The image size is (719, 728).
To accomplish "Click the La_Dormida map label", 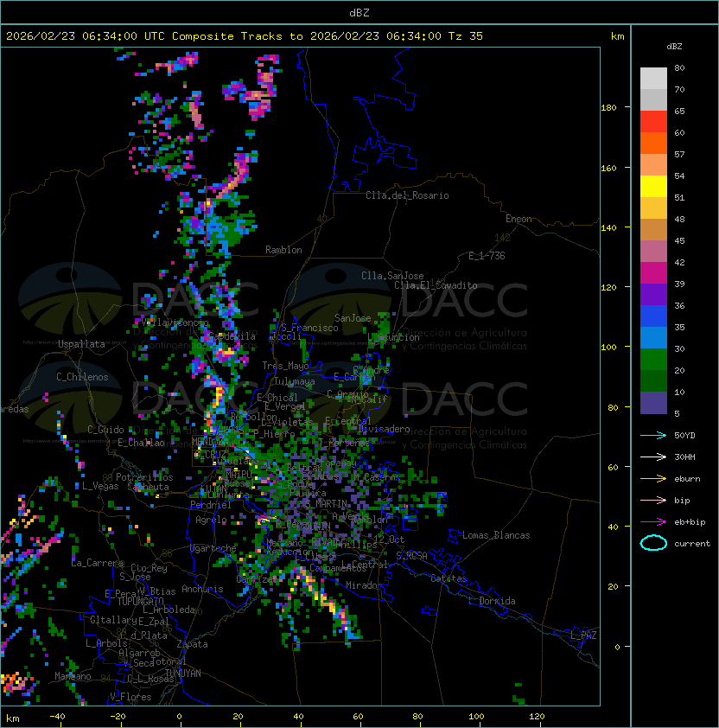I will point(492,601).
